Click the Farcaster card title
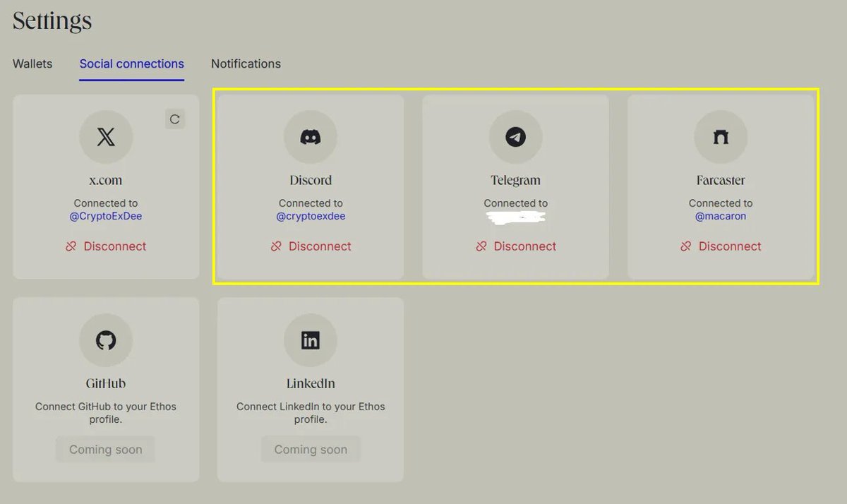This screenshot has height=504, width=847. (721, 180)
